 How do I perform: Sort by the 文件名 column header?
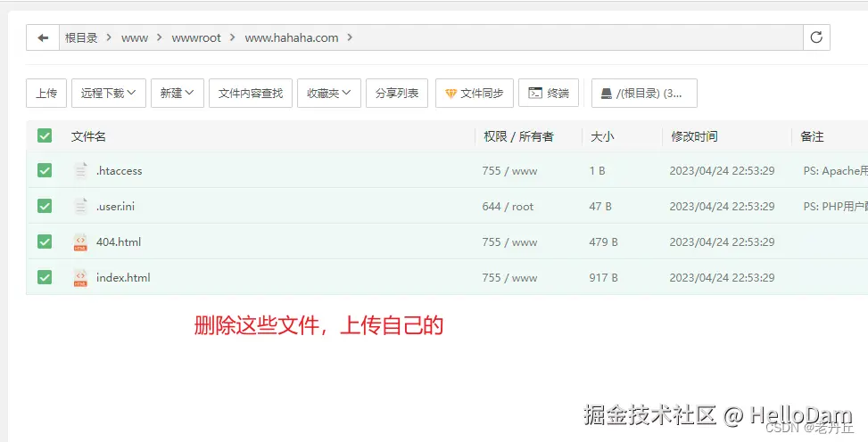point(88,136)
